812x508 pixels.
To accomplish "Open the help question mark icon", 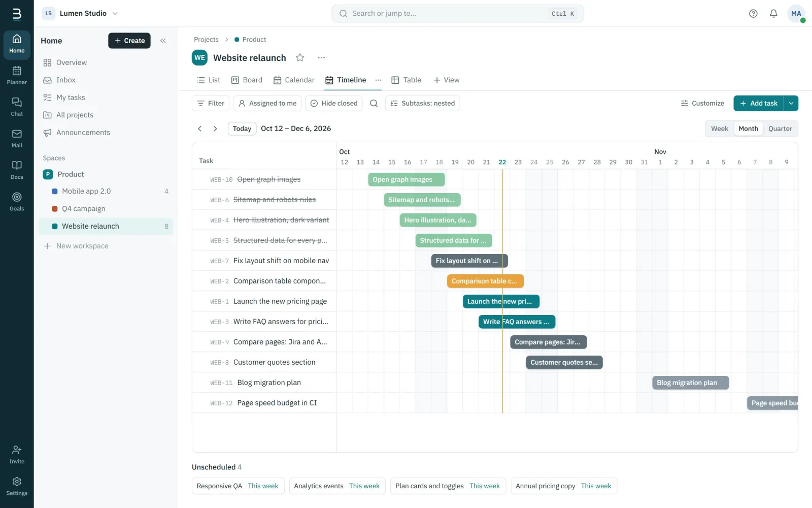I will [x=753, y=14].
